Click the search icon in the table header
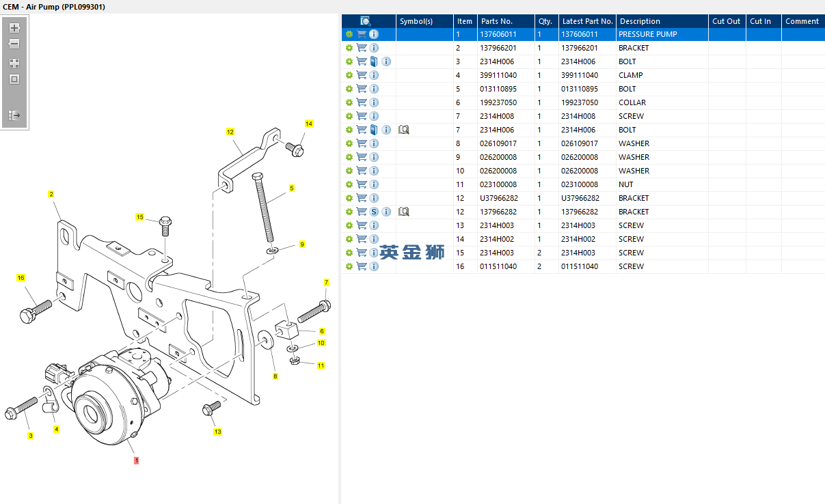The width and height of the screenshot is (825, 504). pyautogui.click(x=366, y=21)
